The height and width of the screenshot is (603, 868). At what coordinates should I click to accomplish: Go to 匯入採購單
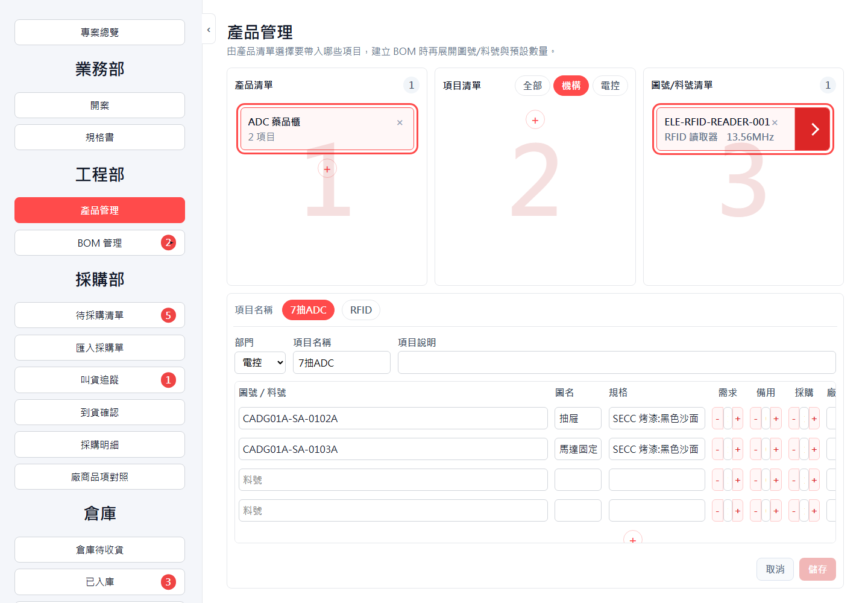click(99, 348)
